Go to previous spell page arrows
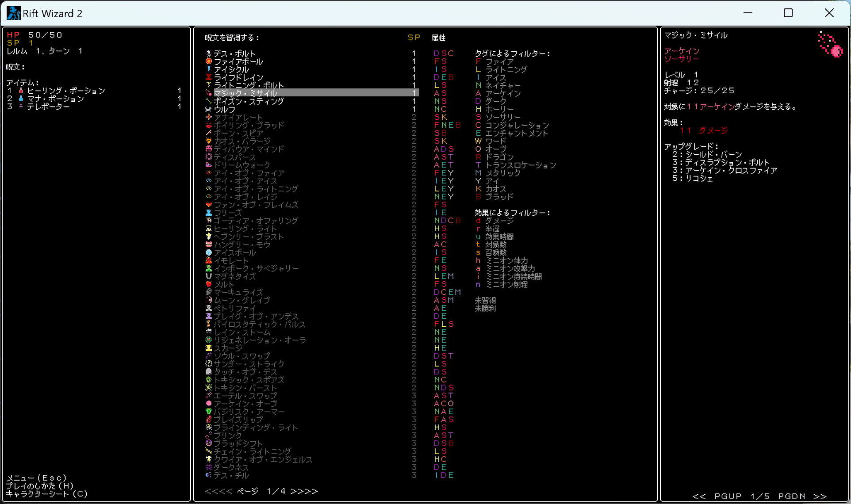Image resolution: width=851 pixels, height=504 pixels. pos(218,491)
